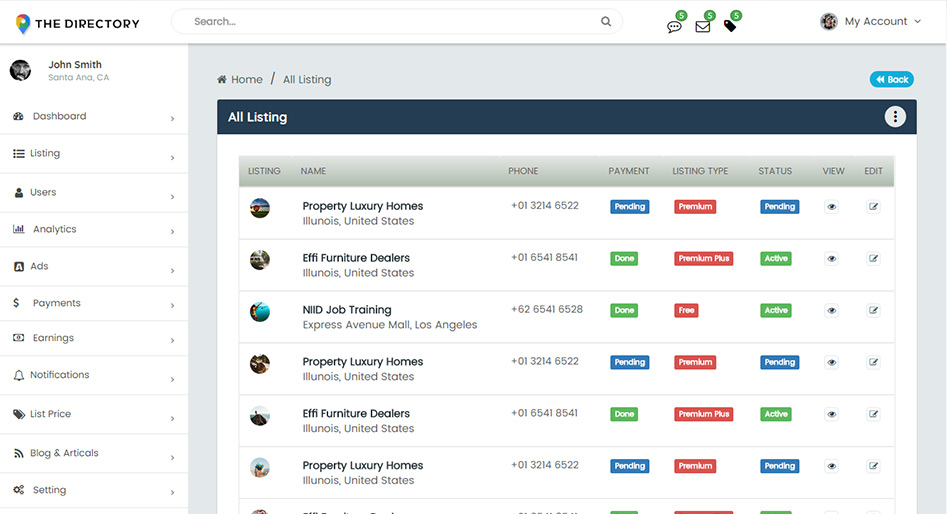
Task: Click the Done payment badge for NIID Job Training
Action: 624,310
